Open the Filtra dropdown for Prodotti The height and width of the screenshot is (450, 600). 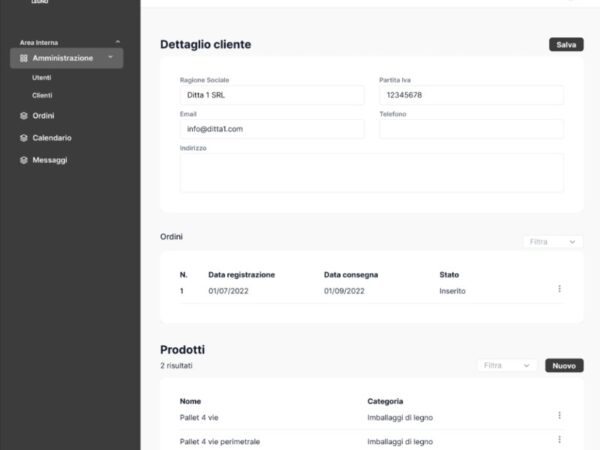[507, 366]
